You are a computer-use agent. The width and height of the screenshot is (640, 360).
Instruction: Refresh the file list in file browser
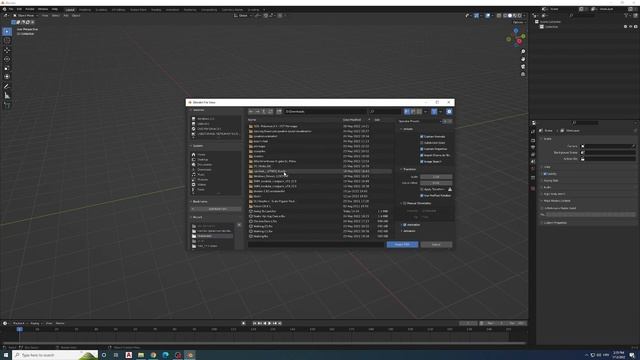[270, 111]
